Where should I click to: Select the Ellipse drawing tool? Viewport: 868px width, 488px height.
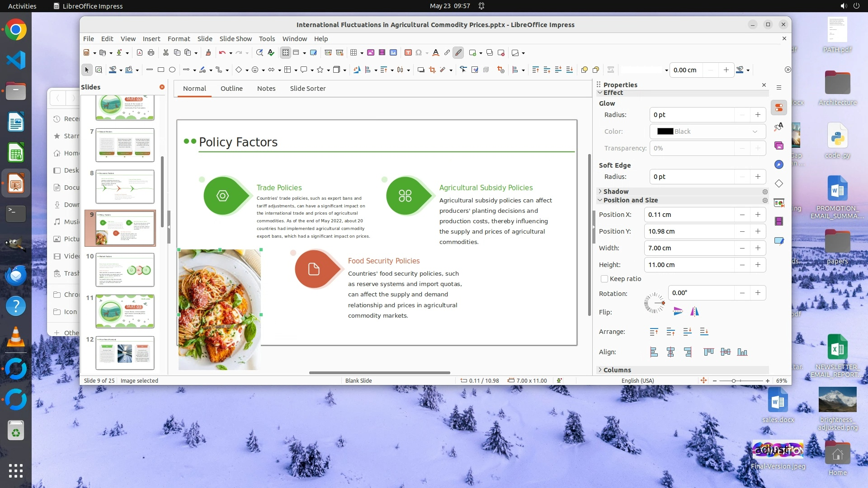(x=172, y=70)
